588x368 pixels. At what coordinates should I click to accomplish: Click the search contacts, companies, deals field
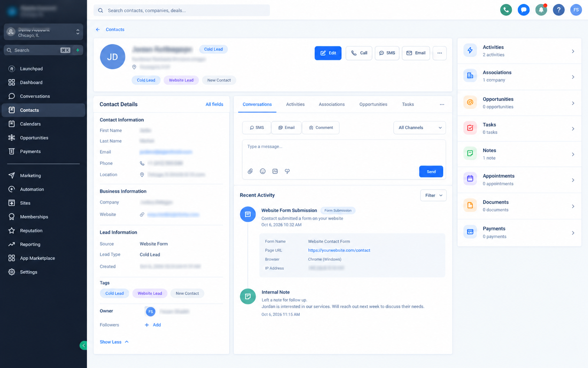tap(182, 10)
